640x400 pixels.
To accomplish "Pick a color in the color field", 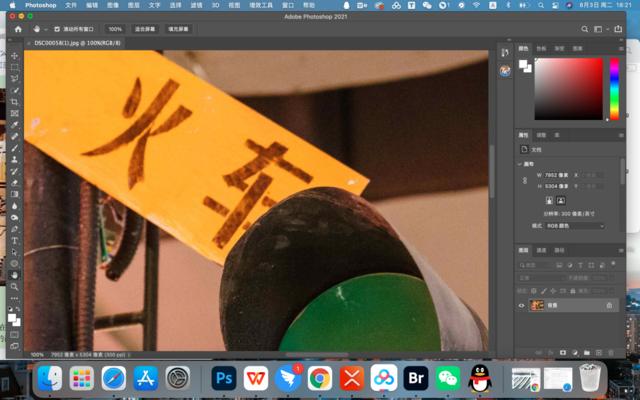I will tap(568, 89).
